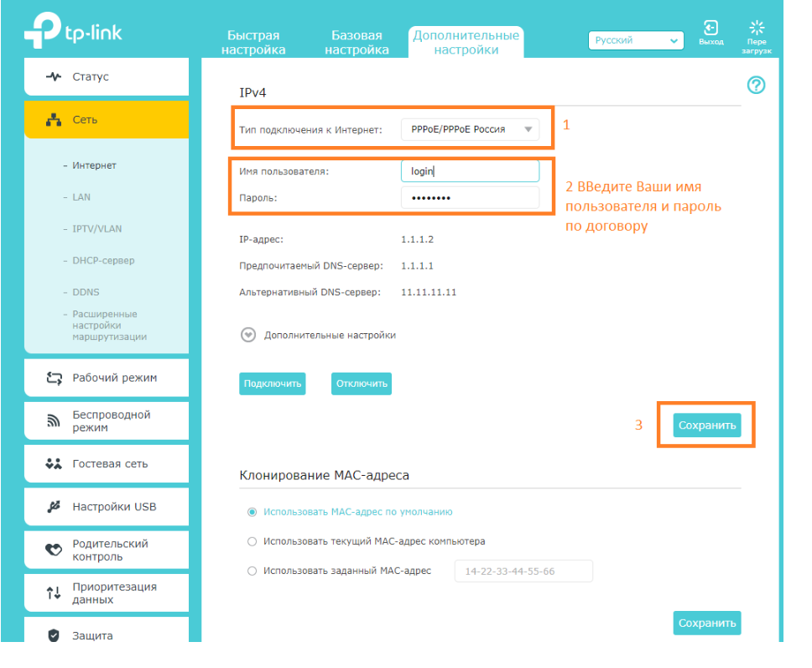Click Сохранить button under MAC cloning
The height and width of the screenshot is (668, 812).
tap(707, 623)
